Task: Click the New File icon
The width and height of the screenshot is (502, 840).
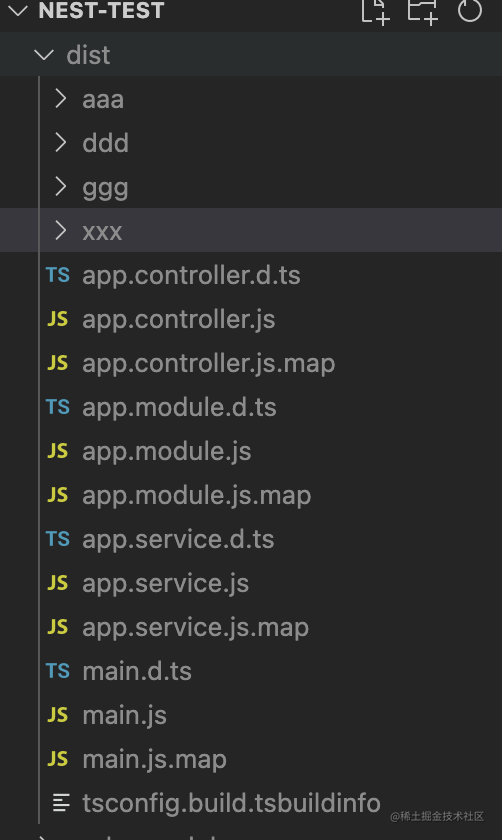Action: 375,11
